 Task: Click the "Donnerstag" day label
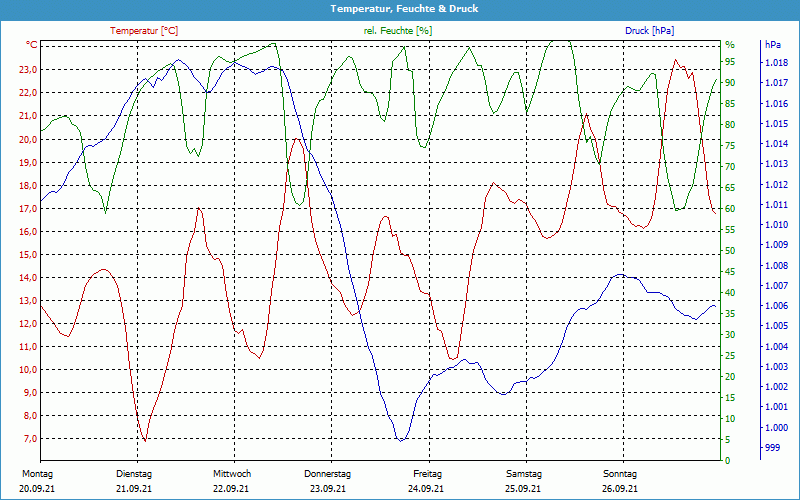pyautogui.click(x=328, y=474)
